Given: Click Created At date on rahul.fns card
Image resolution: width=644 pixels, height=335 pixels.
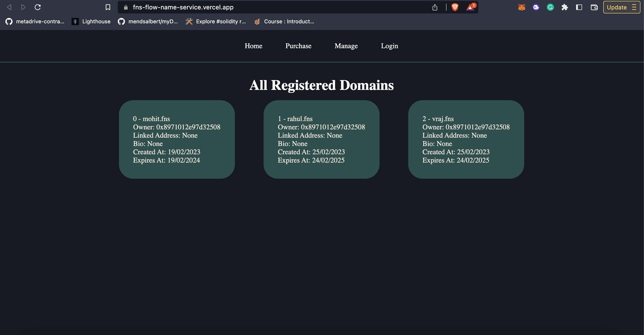Looking at the screenshot, I should pos(311,152).
